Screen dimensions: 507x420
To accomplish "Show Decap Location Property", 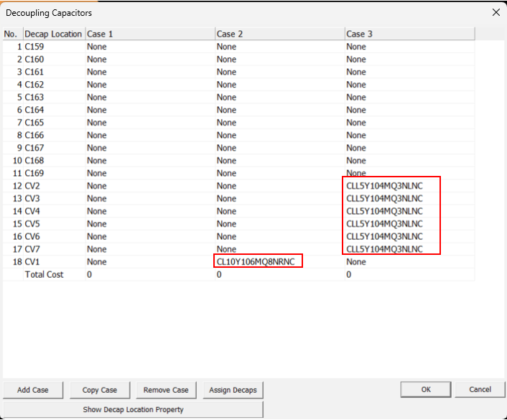I will (x=134, y=409).
